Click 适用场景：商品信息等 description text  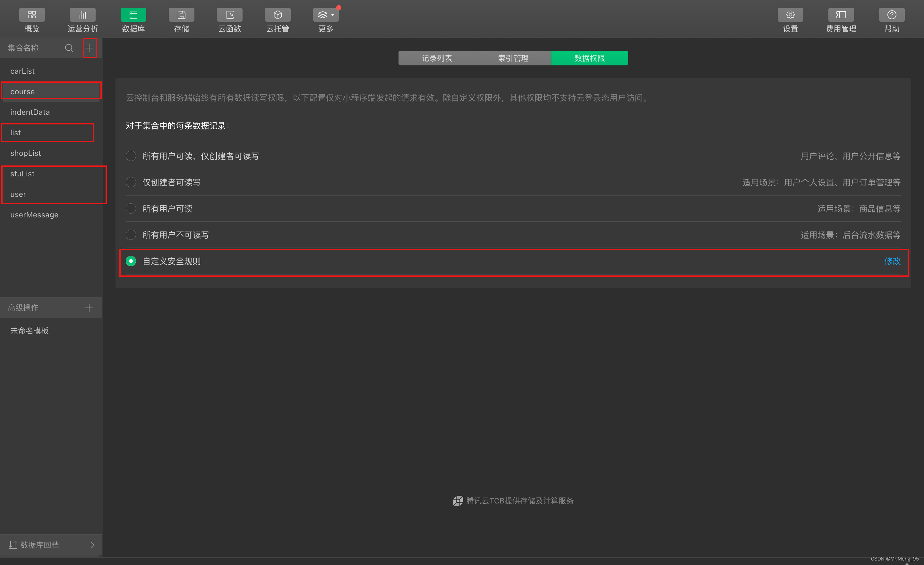(859, 209)
